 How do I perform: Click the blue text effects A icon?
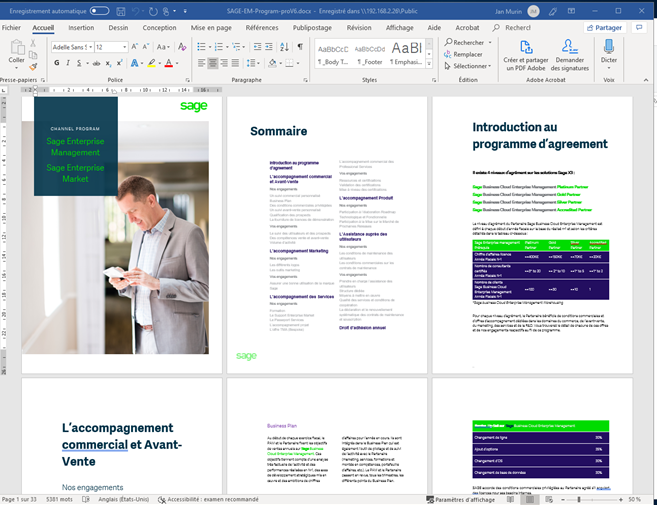(x=135, y=63)
